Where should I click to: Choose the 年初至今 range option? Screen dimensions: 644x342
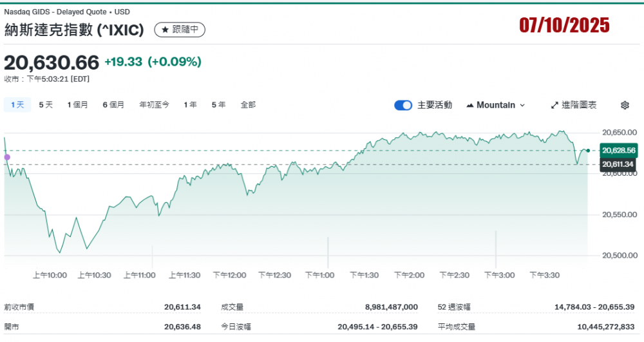pos(154,104)
